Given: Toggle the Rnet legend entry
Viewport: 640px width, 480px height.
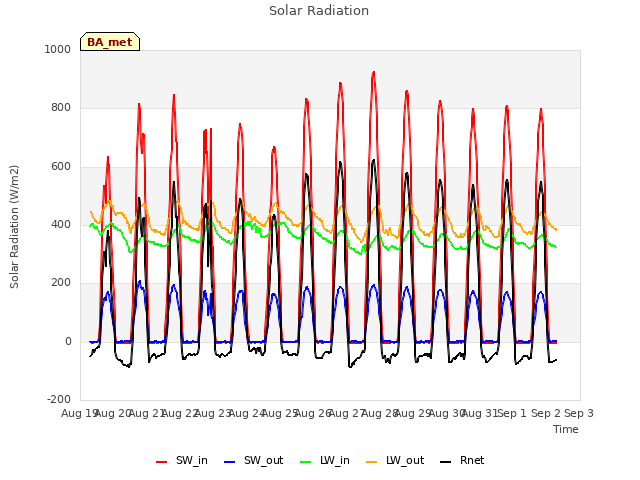Looking at the screenshot, I should 462,461.
